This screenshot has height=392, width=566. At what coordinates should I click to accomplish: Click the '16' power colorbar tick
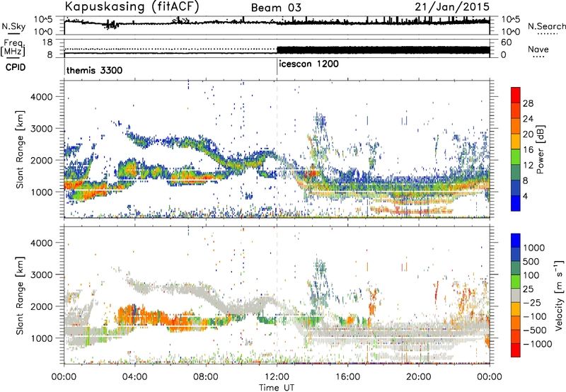click(528, 150)
